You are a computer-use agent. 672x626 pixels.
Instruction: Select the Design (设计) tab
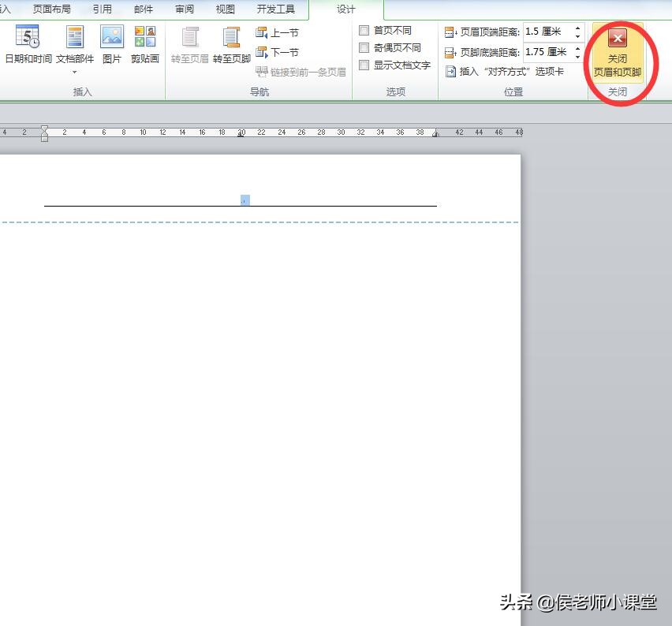[345, 9]
